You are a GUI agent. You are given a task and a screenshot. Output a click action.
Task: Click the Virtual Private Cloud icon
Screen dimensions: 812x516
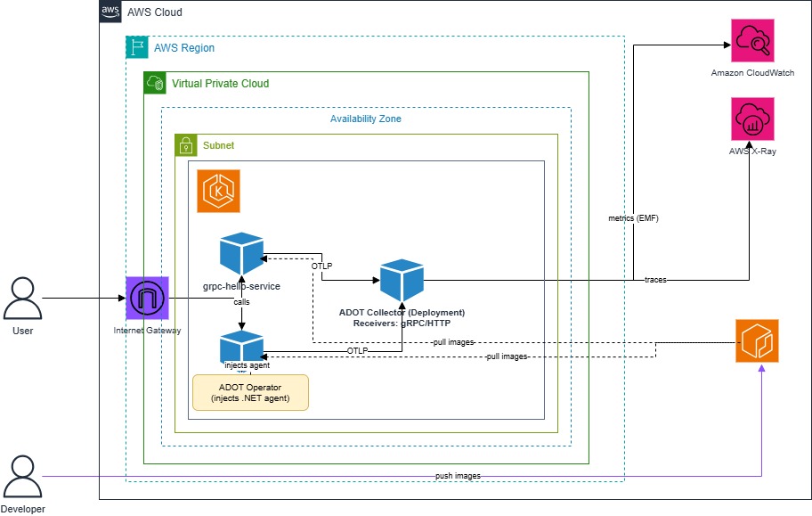[155, 83]
